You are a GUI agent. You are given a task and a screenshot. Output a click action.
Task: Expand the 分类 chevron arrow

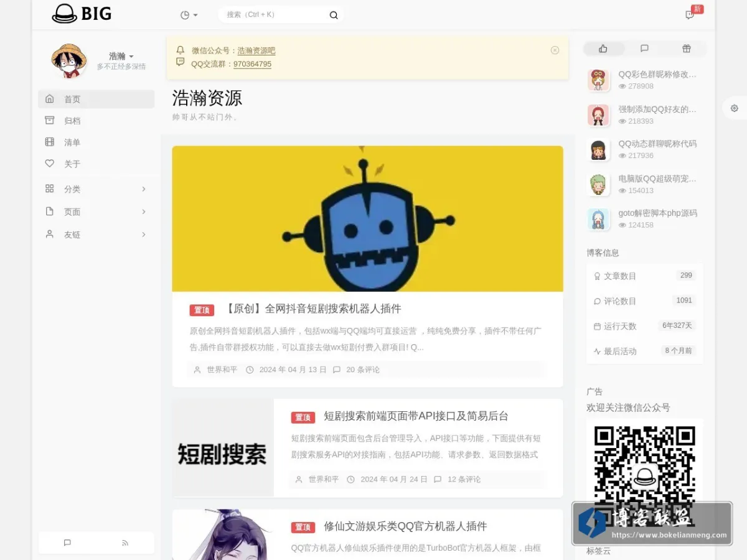tap(144, 189)
